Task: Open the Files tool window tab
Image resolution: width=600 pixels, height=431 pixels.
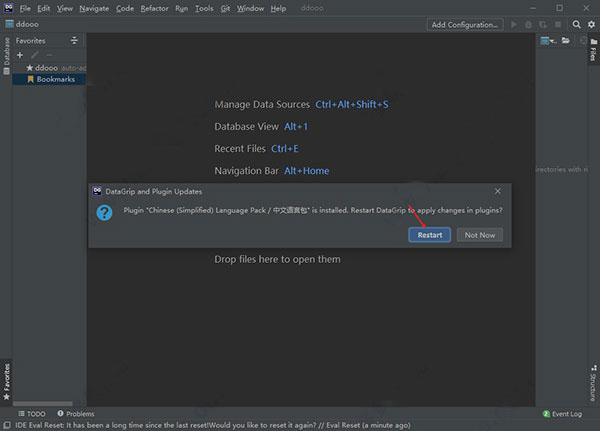Action: 593,50
